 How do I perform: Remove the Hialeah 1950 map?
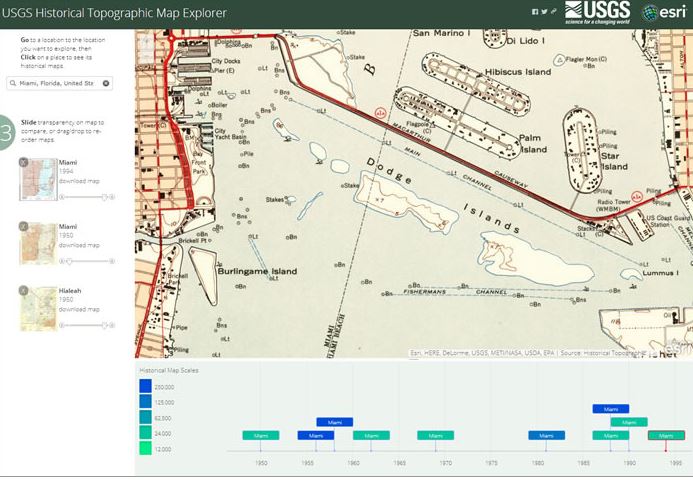point(23,291)
